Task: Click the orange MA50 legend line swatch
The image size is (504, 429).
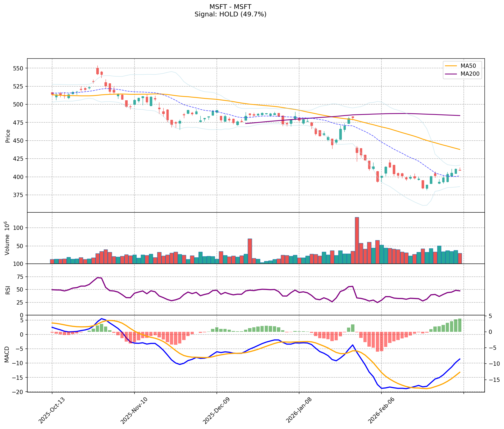Action: pyautogui.click(x=451, y=66)
